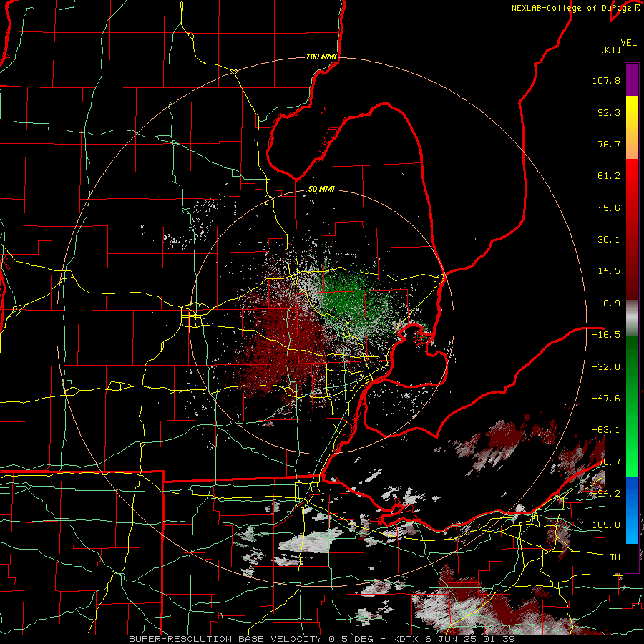
Task: Click the Super-Resolution Base Velocity caption text
Action: (x=322, y=639)
